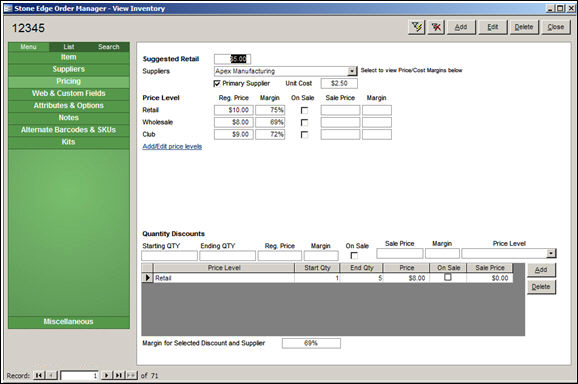Screen dimensions: 578x384
Task: Enable On Sale for Club price level
Action: (304, 135)
